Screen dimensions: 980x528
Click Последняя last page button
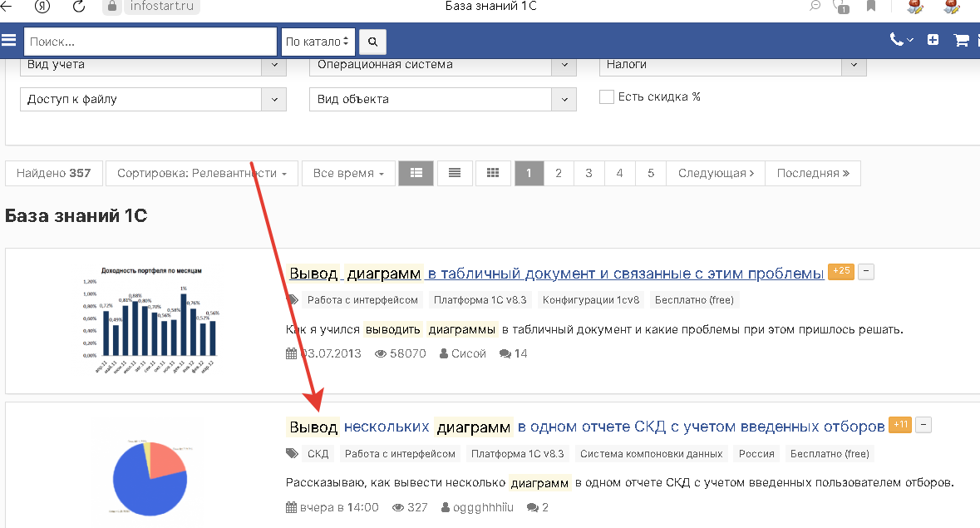[813, 173]
